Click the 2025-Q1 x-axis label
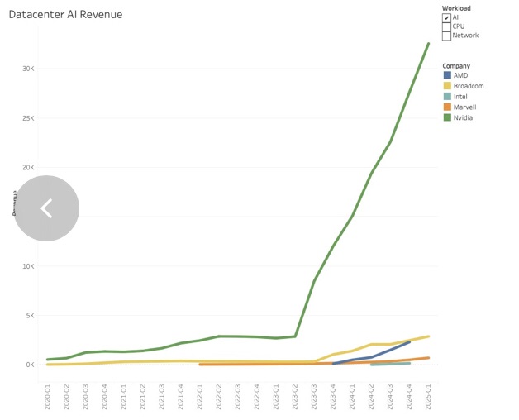The image size is (519, 420). (428, 395)
